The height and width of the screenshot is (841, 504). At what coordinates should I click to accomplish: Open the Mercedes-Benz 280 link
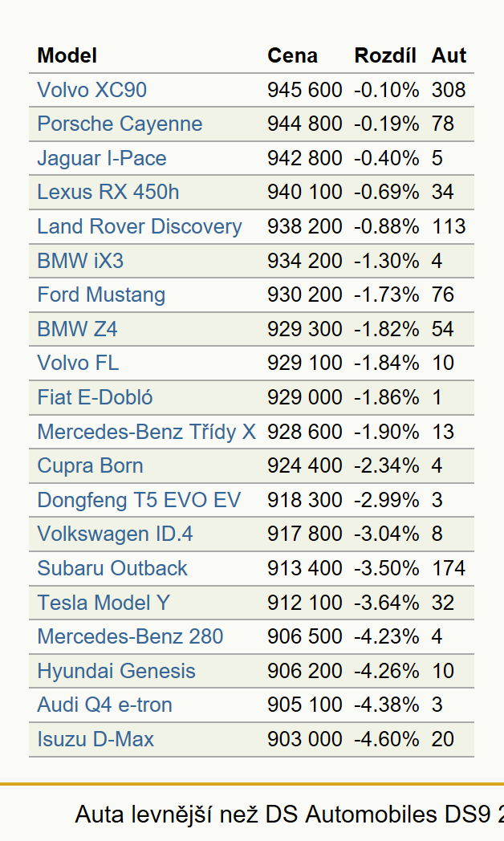click(x=130, y=636)
